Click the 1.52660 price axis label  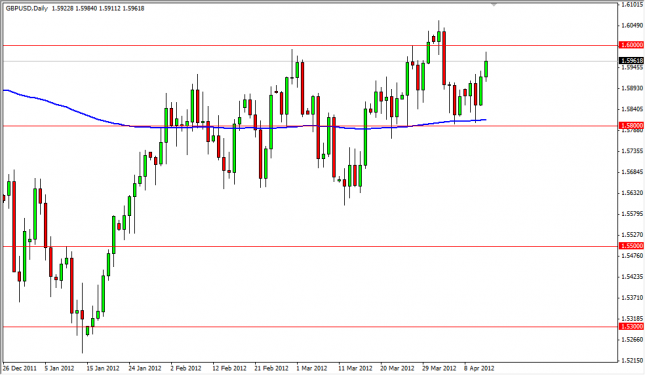pos(632,340)
